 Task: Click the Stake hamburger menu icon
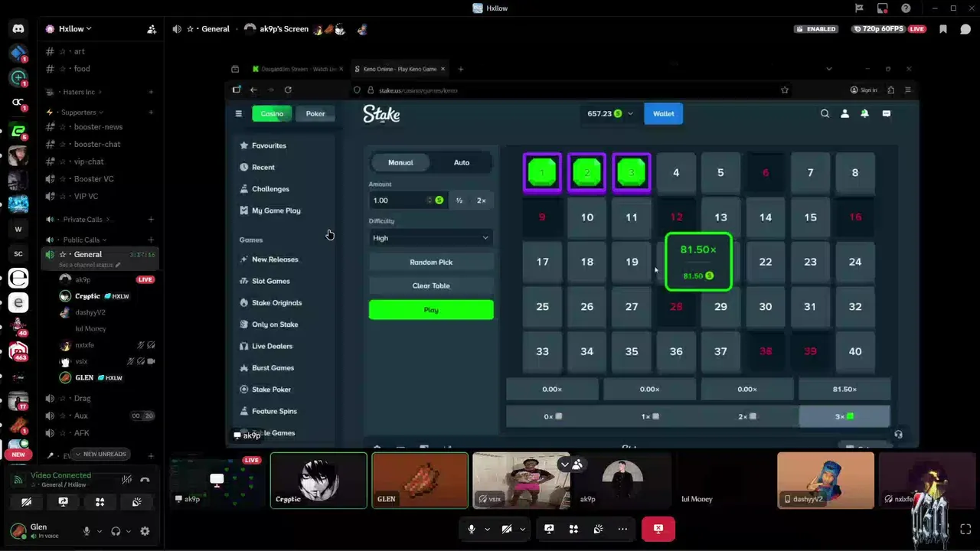tap(238, 113)
